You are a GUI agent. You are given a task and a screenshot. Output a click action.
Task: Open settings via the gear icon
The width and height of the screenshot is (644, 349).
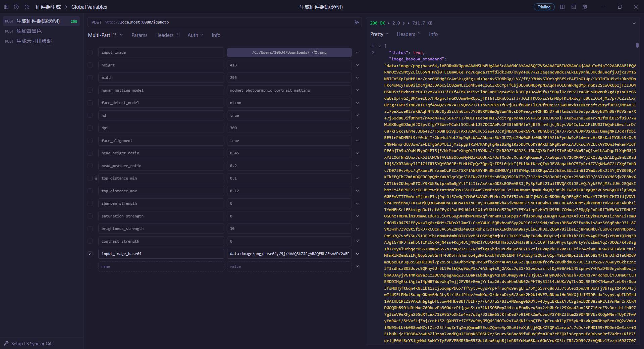coord(585,7)
